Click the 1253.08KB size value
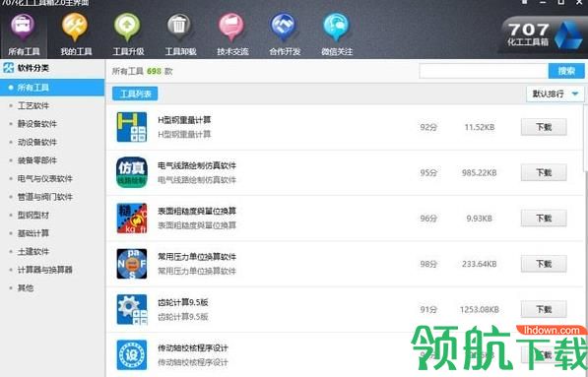 (480, 309)
